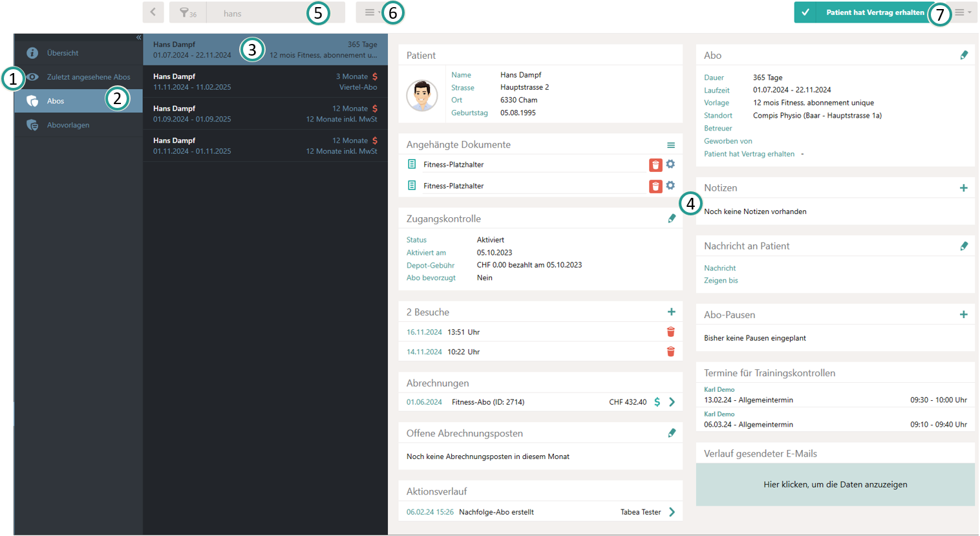Delete the 14.11.2024 visit

point(670,352)
